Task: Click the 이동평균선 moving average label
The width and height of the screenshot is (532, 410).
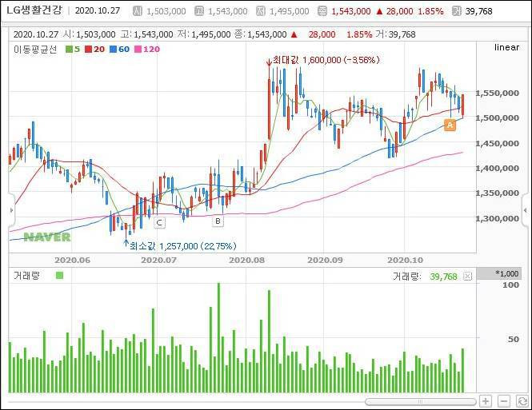Action: tap(35, 50)
